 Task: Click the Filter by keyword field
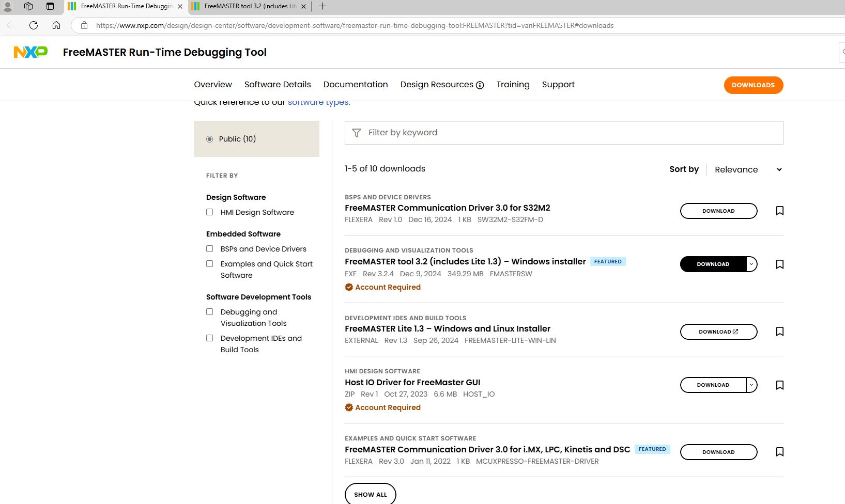(569, 133)
